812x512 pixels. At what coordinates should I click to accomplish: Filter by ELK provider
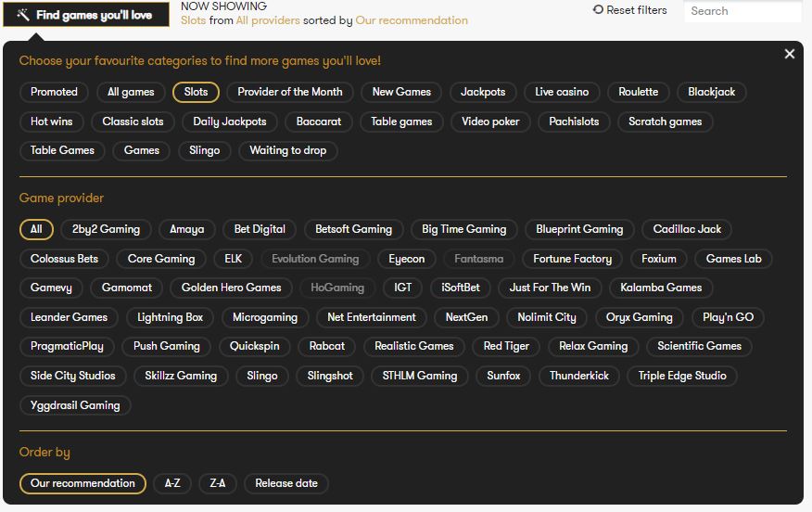[x=233, y=259]
